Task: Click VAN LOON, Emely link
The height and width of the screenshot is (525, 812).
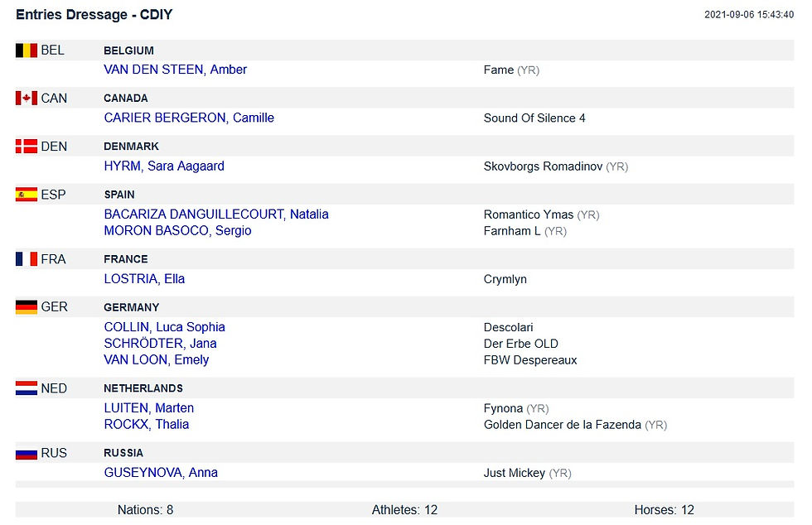Action: 156,359
